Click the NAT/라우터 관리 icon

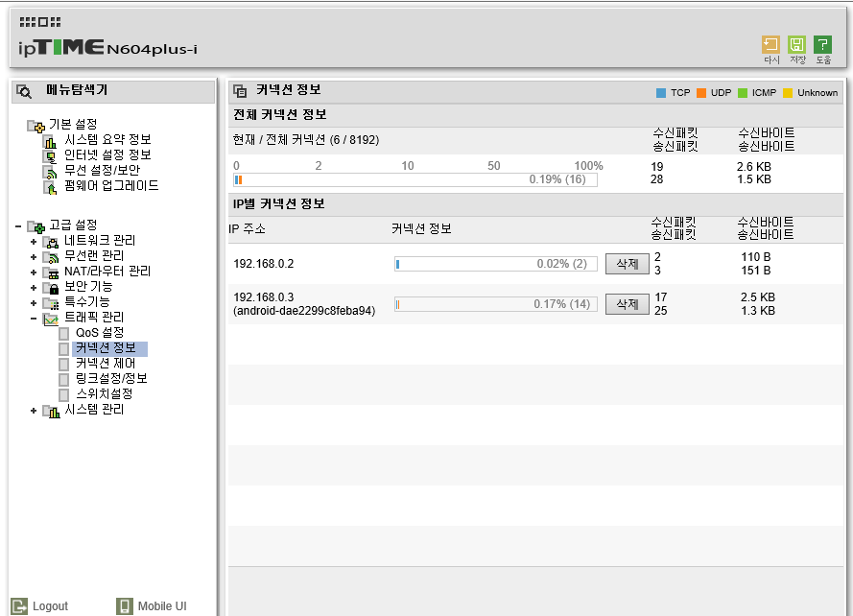point(51,272)
